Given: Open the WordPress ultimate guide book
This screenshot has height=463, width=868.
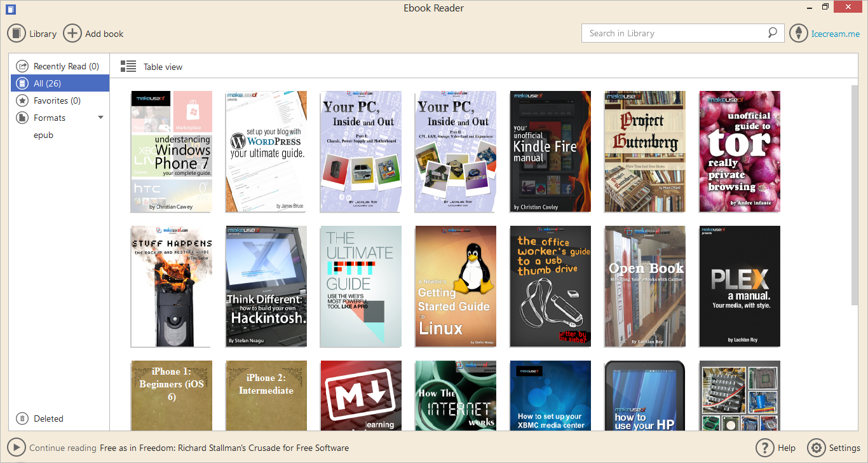Looking at the screenshot, I should 266,151.
